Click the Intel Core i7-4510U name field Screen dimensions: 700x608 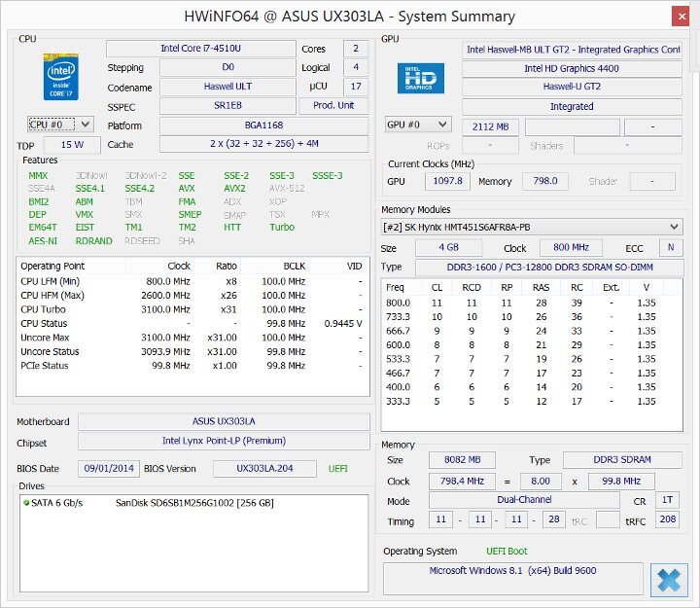point(201,49)
